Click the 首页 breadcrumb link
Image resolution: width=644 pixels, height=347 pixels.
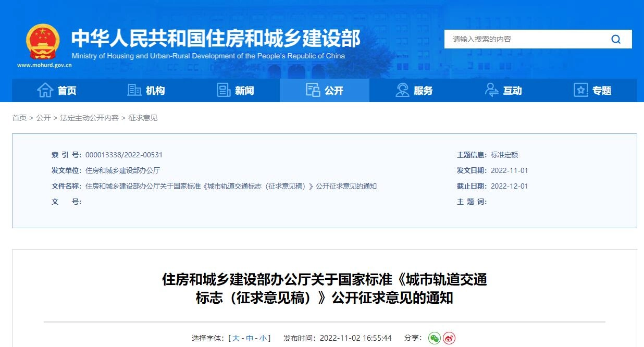[19, 118]
